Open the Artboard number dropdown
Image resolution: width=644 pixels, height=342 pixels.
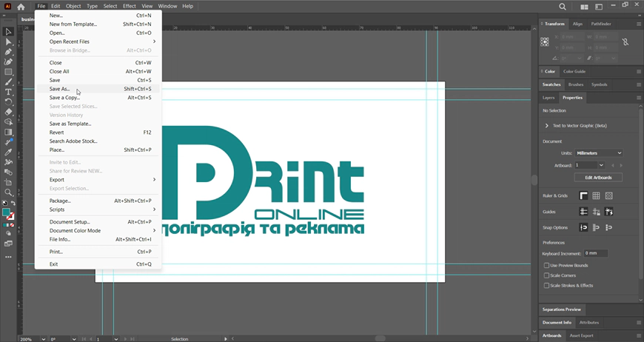pos(601,165)
